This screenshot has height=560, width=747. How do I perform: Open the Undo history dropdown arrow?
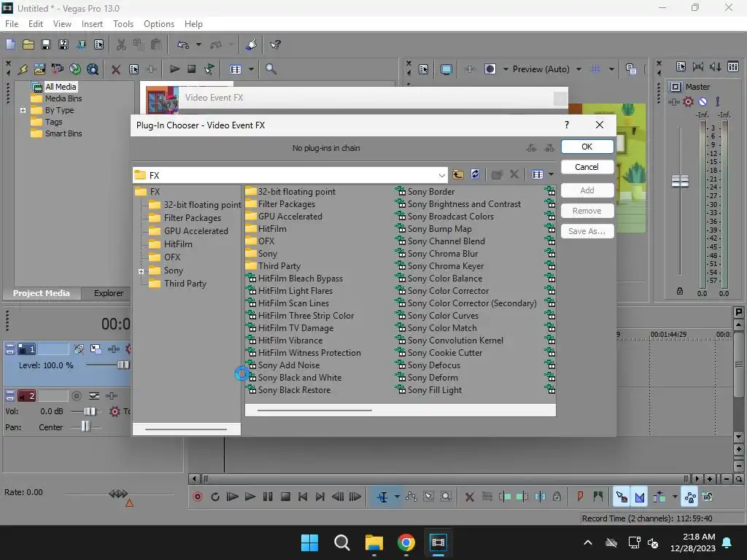pyautogui.click(x=198, y=44)
